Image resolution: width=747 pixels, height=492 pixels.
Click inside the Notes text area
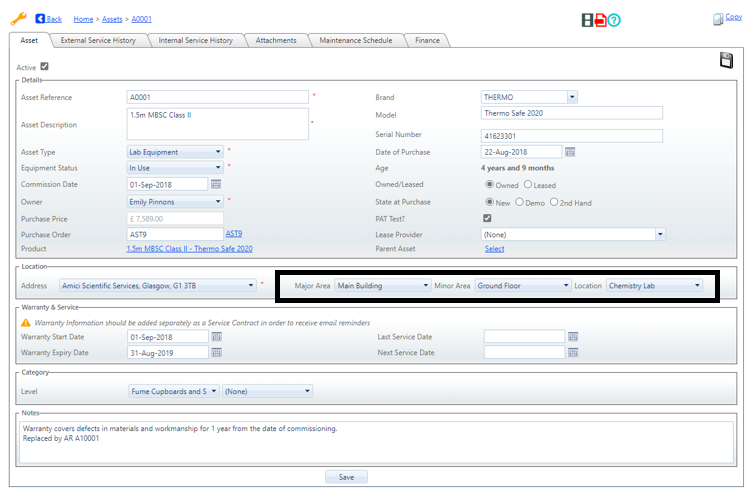coord(376,442)
